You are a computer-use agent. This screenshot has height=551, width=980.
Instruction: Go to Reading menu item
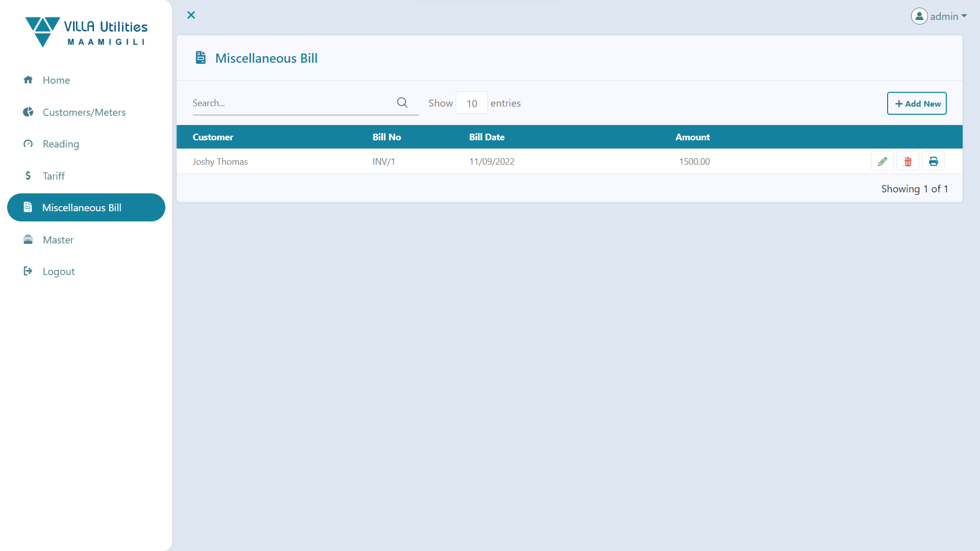61,144
